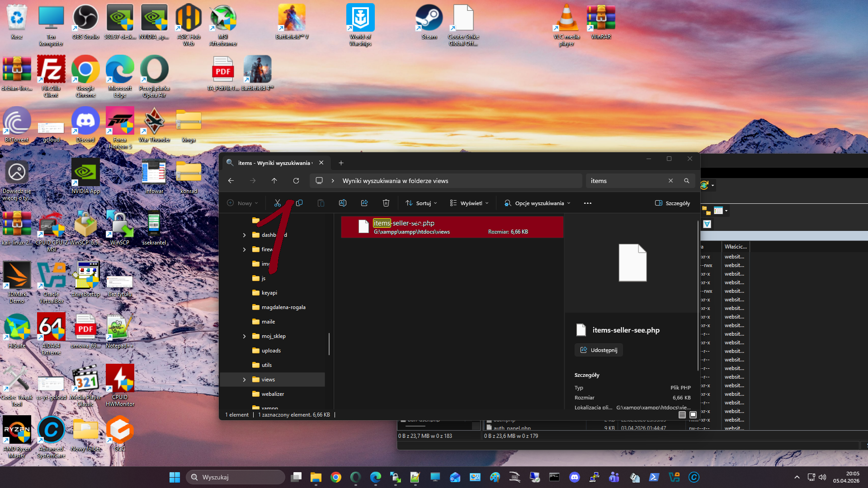868x488 pixels.
Task: Open Discord from the taskbar
Action: point(575,477)
